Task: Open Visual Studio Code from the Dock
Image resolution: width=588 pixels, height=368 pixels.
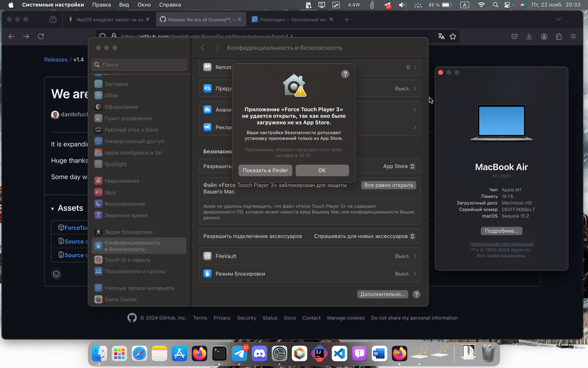Action: tap(339, 354)
